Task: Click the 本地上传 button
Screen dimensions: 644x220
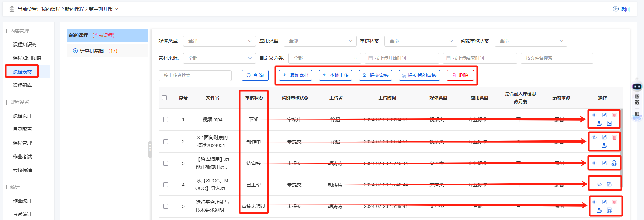Action: 336,75
